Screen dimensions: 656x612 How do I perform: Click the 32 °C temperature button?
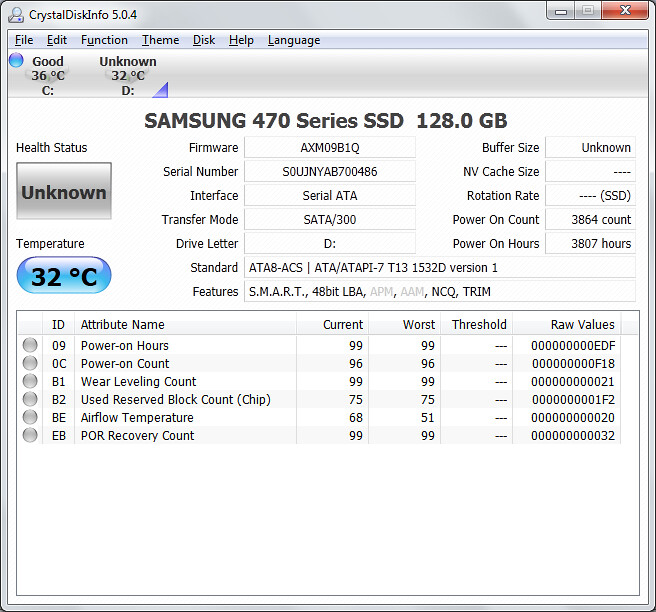[64, 276]
